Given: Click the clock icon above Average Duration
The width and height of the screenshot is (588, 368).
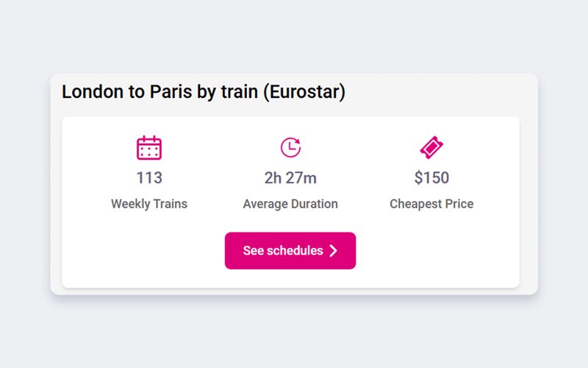Looking at the screenshot, I should click(290, 147).
